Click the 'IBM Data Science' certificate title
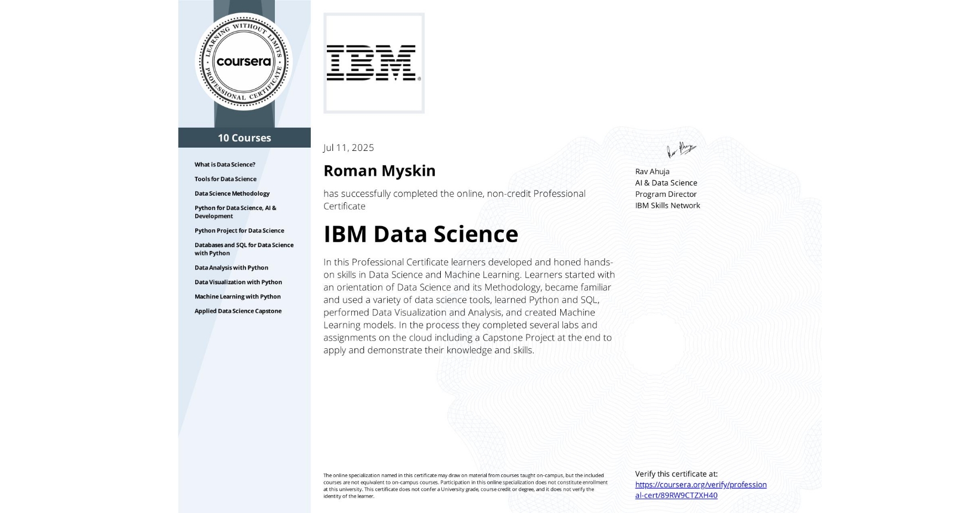The width and height of the screenshot is (980, 513). (x=421, y=234)
